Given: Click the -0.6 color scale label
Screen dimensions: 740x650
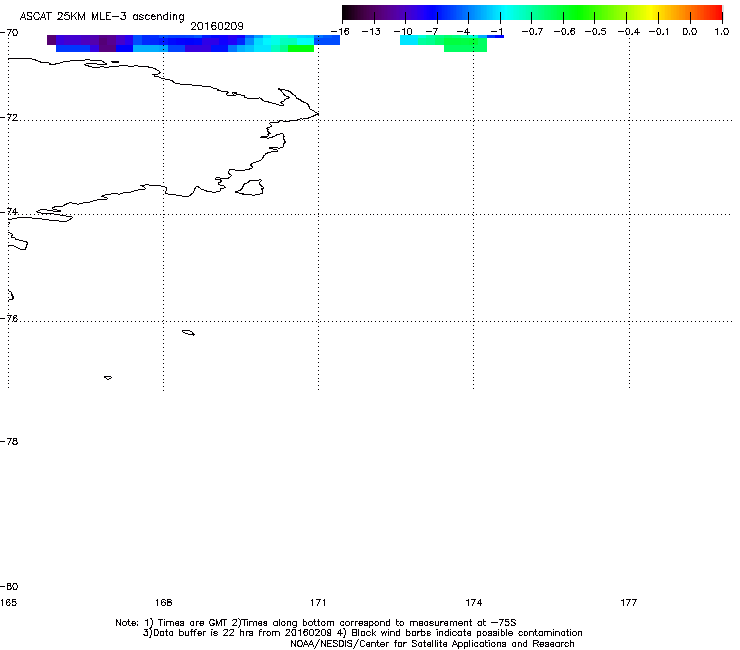Looking at the screenshot, I should pyautogui.click(x=564, y=32).
